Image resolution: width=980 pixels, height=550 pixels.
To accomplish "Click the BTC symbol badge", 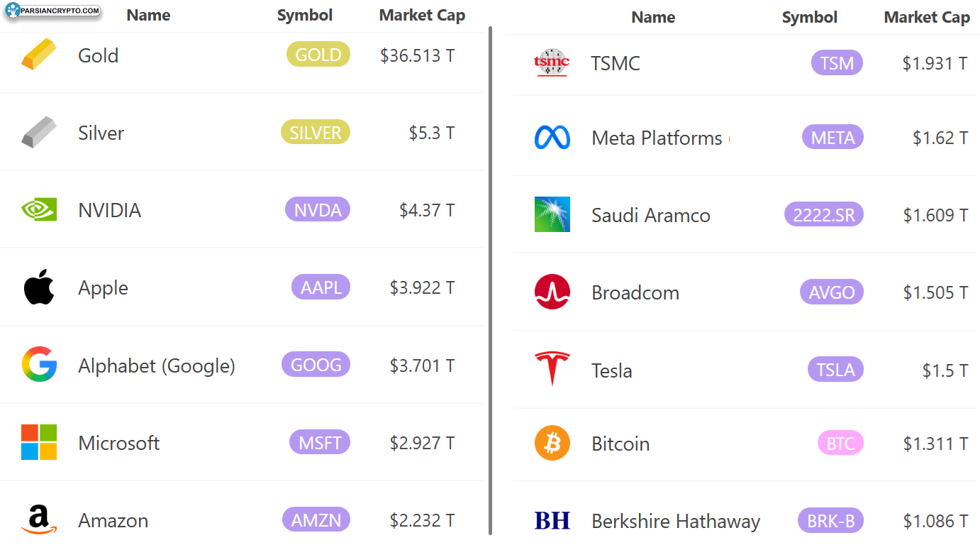I will pyautogui.click(x=840, y=444).
